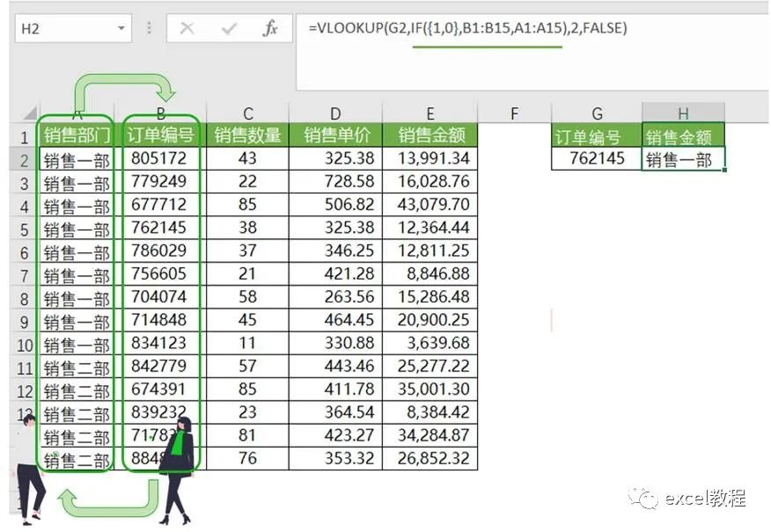Viewport: 771px width, 532px height.
Task: Click the 销售金额 header in column E
Action: point(430,135)
